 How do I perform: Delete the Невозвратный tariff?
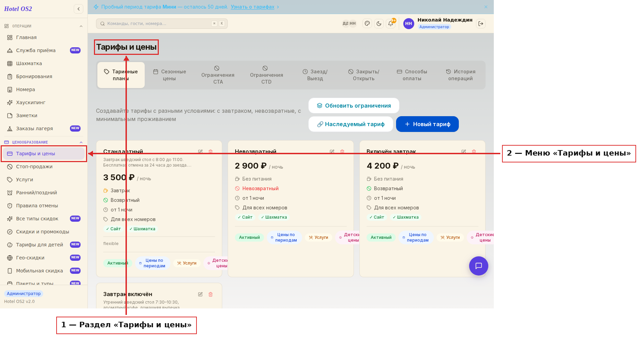pos(342,151)
